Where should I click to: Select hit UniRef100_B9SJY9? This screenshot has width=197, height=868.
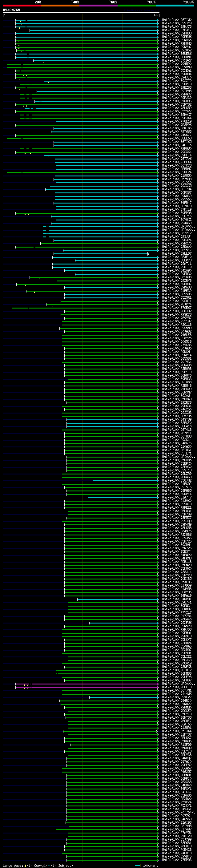(x=177, y=23)
